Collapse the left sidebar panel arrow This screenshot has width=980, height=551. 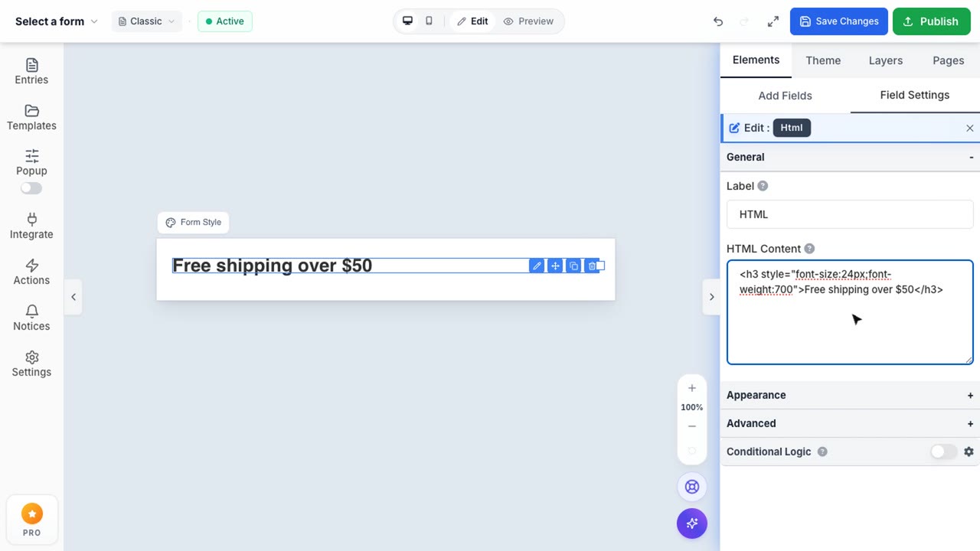[73, 297]
